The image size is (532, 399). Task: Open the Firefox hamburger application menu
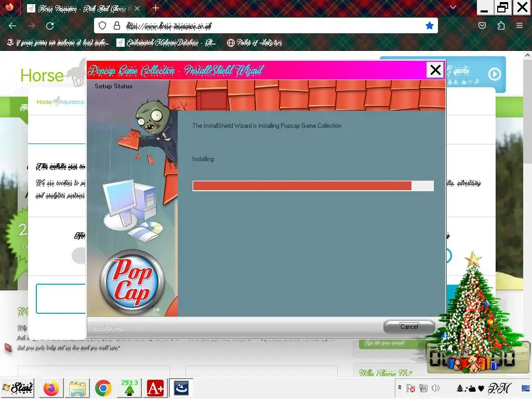pos(520,25)
